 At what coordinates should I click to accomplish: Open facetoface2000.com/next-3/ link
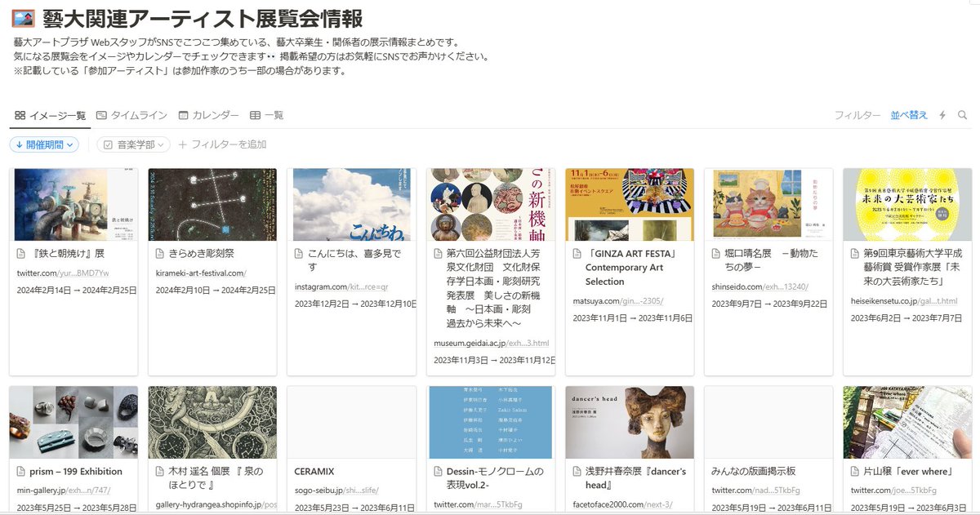pos(621,504)
